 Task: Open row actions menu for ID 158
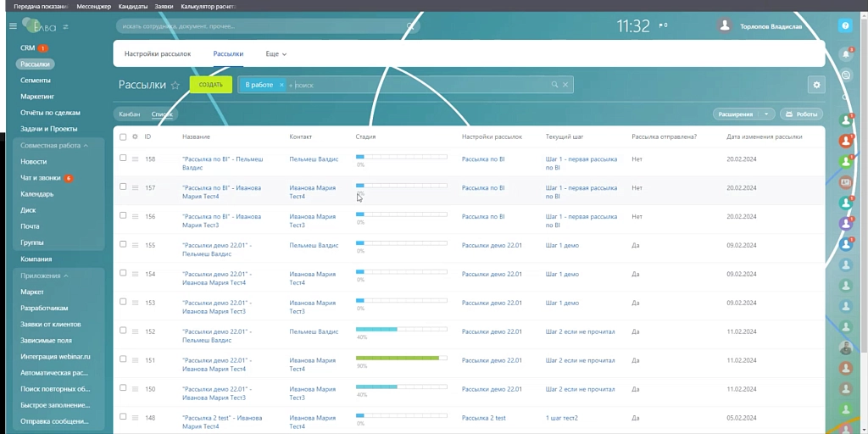pos(135,159)
